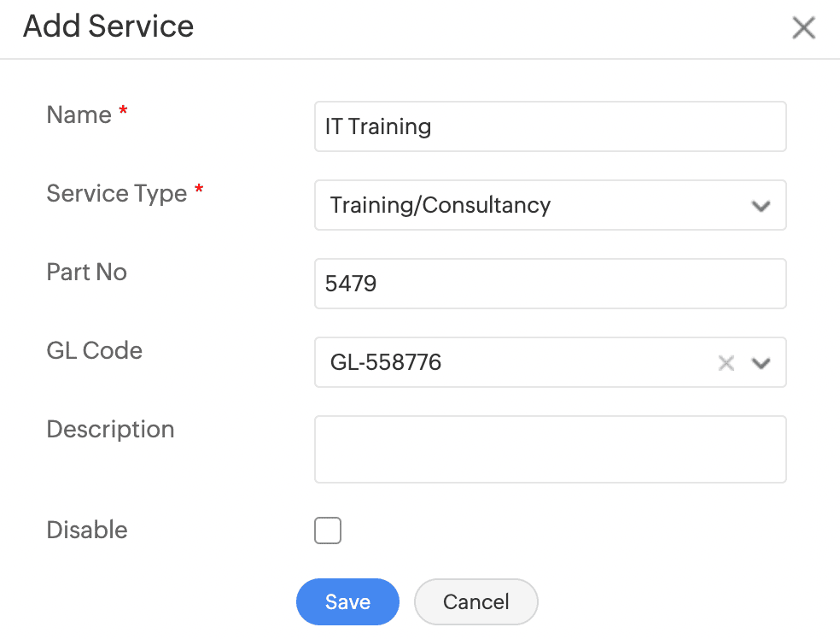Cancel adding the service
Viewport: 840px width, 639px height.
click(x=475, y=601)
